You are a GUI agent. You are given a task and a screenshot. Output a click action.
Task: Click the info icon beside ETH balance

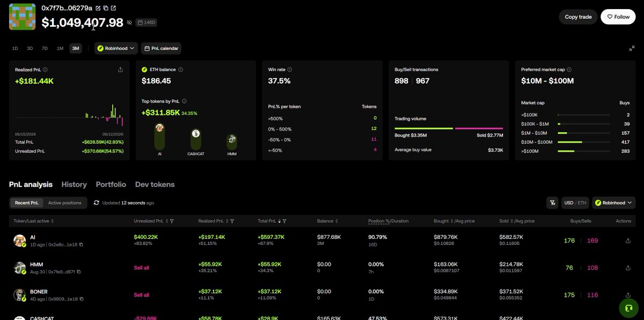(181, 69)
